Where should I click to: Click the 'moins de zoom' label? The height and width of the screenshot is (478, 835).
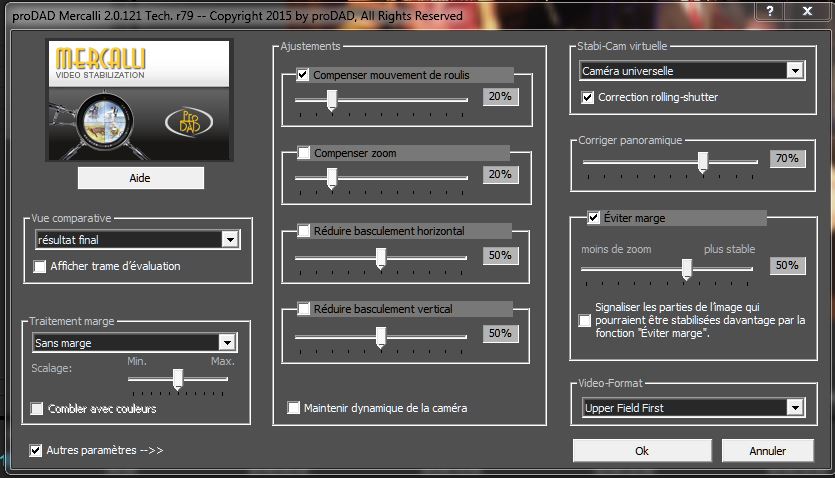click(x=616, y=249)
